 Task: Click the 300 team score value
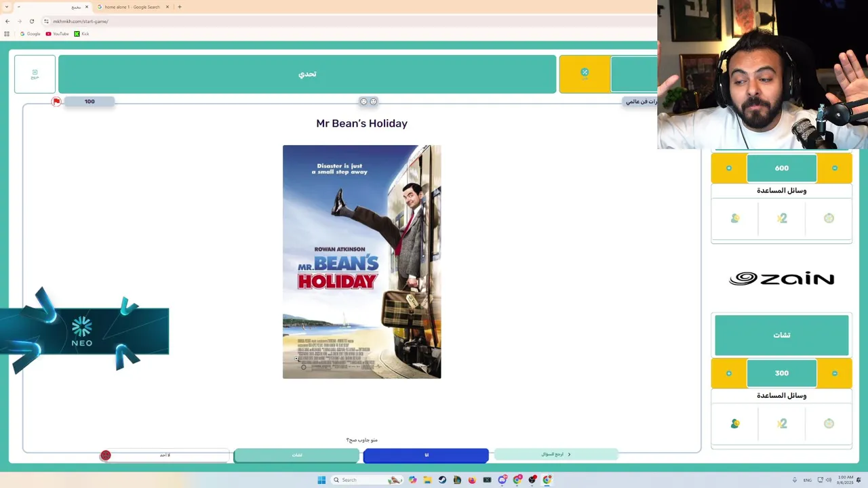[782, 373]
